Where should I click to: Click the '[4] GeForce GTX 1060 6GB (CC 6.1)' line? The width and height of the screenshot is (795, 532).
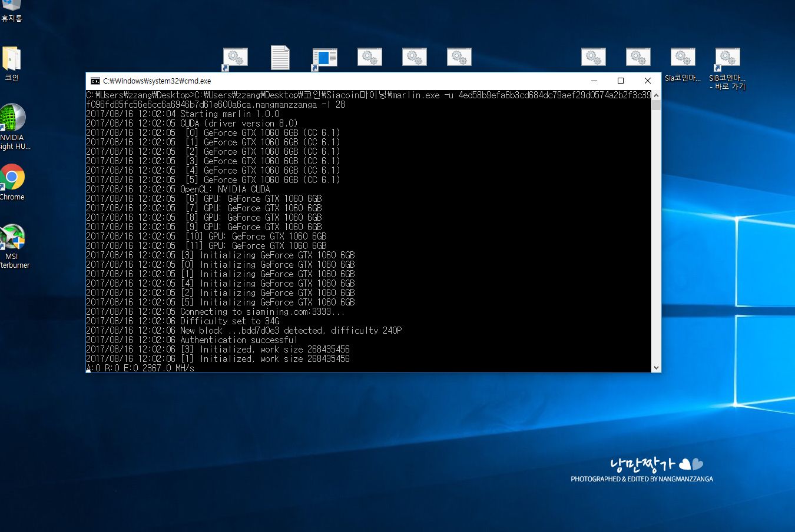click(213, 171)
